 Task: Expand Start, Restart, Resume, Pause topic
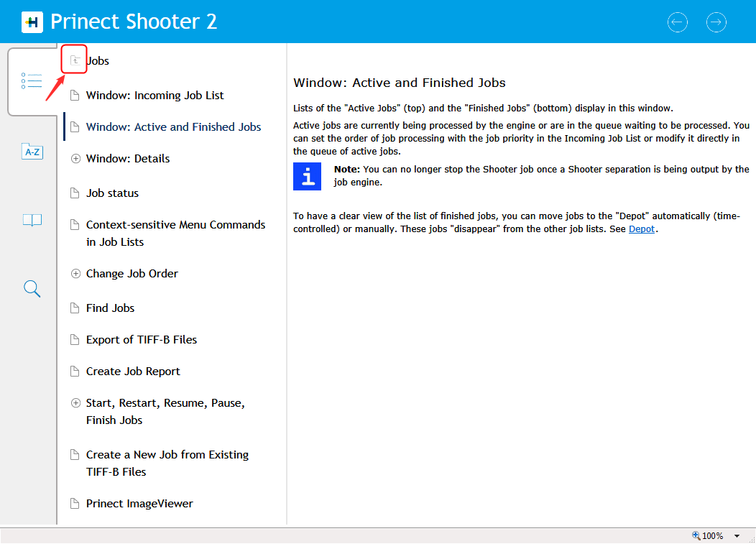point(75,403)
